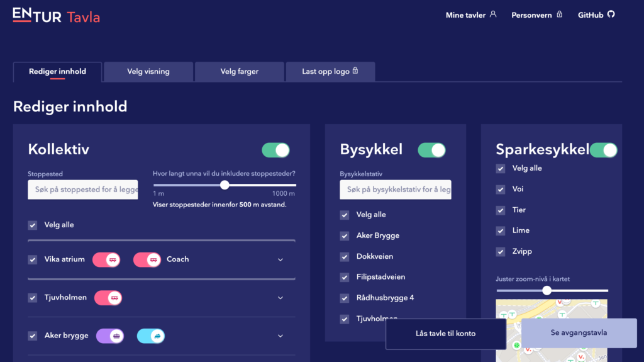
Task: Open the GitHub link
Action: tap(596, 15)
